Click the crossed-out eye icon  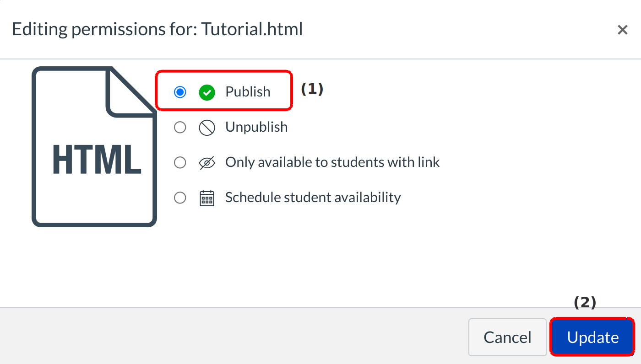(x=207, y=163)
